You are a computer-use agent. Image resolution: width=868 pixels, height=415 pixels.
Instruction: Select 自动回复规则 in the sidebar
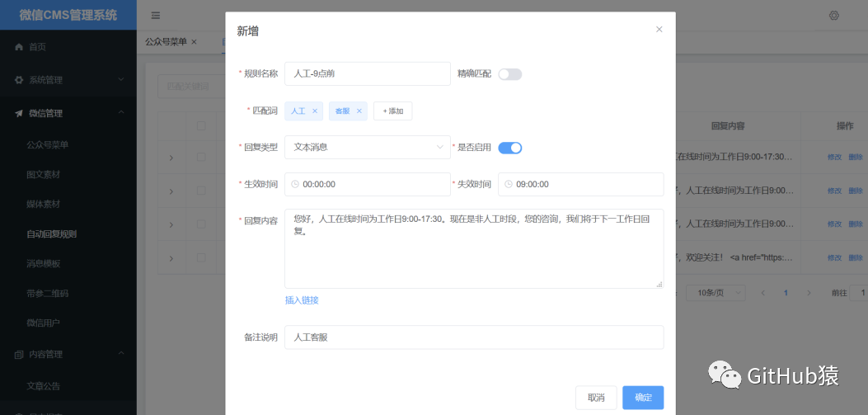click(x=51, y=233)
